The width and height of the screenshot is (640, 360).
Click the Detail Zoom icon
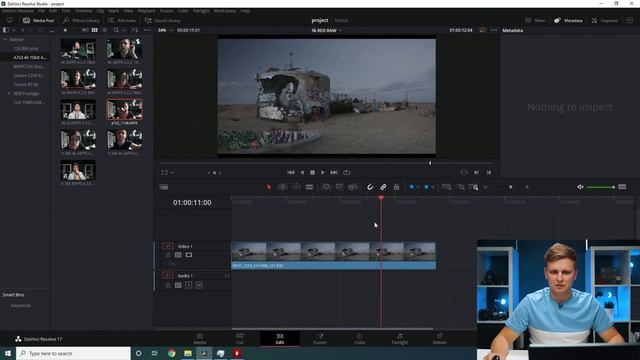point(460,187)
